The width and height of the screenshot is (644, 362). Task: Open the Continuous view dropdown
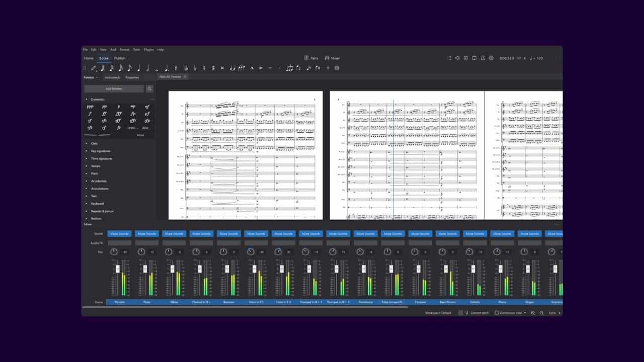pos(510,313)
